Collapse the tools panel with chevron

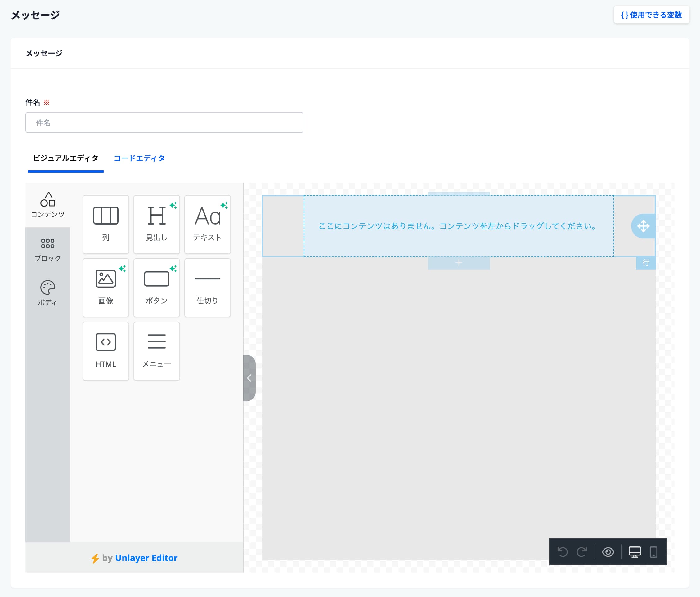pos(249,378)
